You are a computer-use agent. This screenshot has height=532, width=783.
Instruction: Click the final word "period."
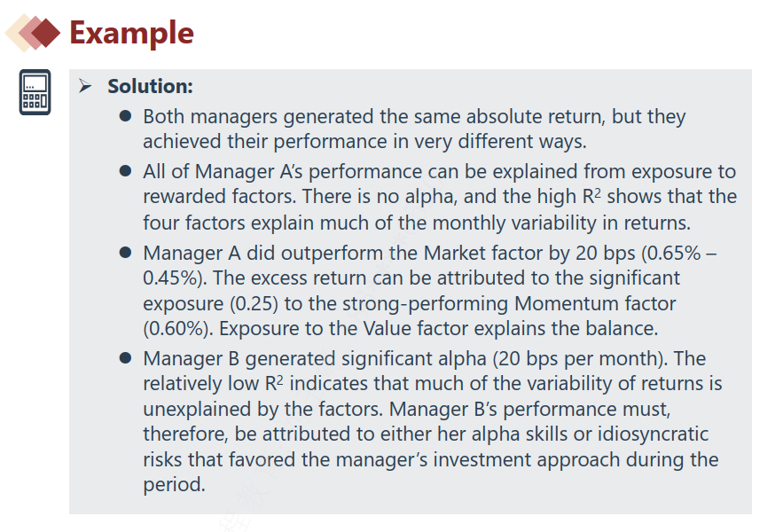(174, 486)
